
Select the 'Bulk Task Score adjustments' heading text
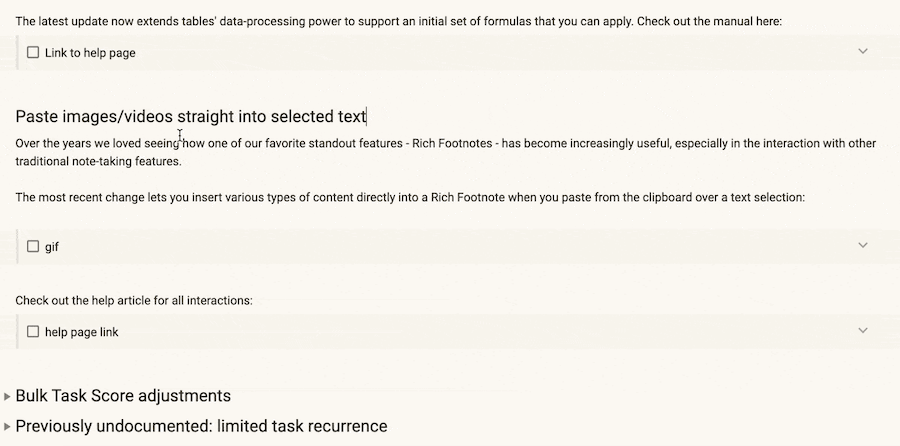click(x=123, y=395)
